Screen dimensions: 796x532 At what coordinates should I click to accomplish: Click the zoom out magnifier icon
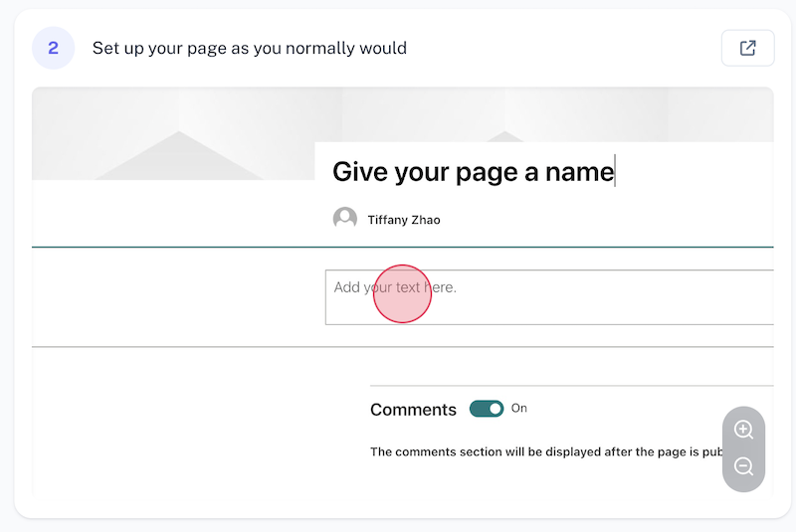pyautogui.click(x=743, y=466)
